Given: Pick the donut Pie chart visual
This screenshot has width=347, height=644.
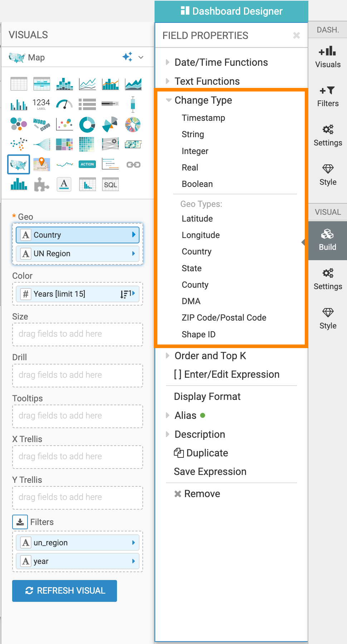Looking at the screenshot, I should pyautogui.click(x=87, y=125).
